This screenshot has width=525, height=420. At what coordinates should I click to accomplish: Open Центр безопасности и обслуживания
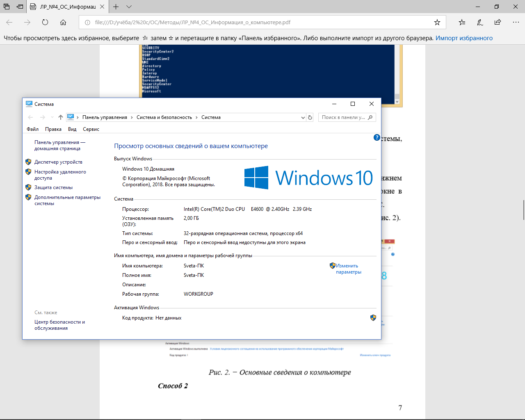pyautogui.click(x=59, y=325)
